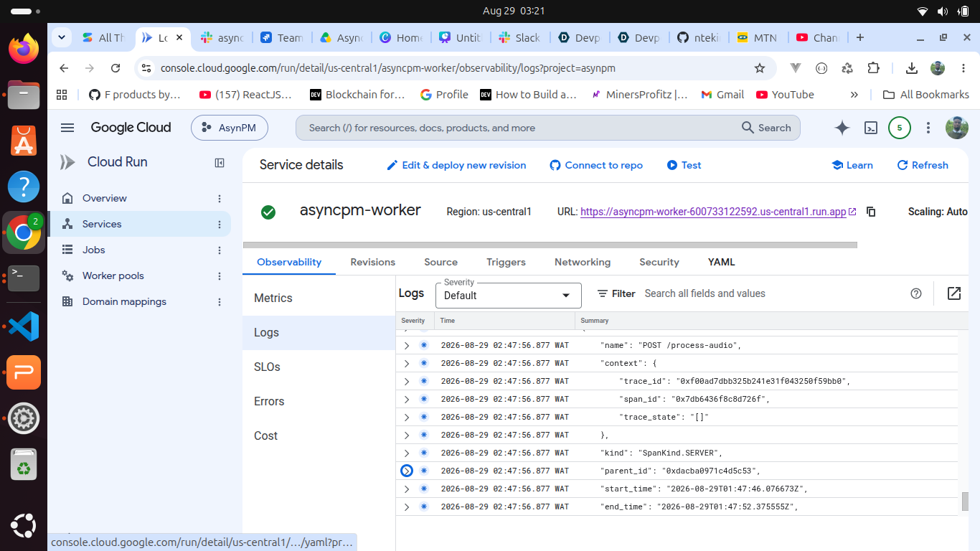Open the main navigation hamburger menu
Viewport: 980px width, 551px height.
coord(67,128)
